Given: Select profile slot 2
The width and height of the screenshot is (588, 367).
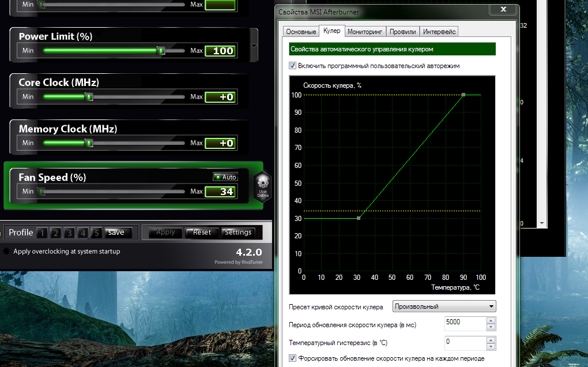Looking at the screenshot, I should (55, 233).
